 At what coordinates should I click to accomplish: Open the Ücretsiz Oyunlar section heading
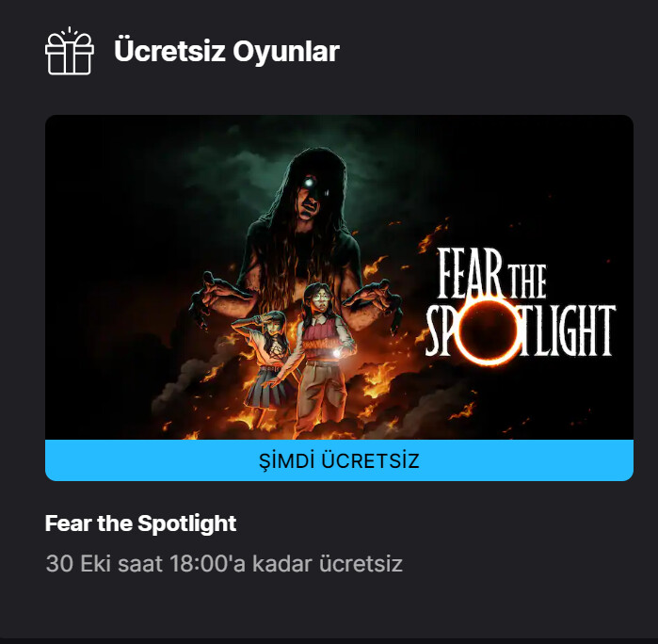pos(227,51)
